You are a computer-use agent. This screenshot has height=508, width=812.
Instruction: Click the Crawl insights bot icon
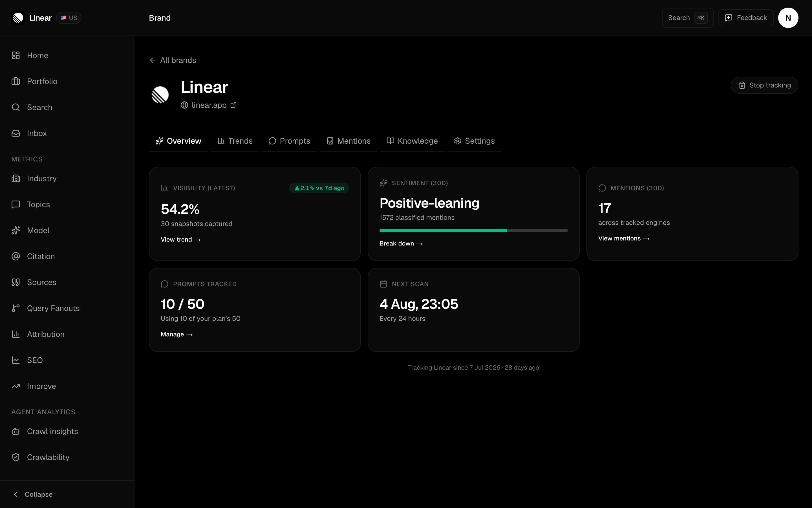pos(16,432)
